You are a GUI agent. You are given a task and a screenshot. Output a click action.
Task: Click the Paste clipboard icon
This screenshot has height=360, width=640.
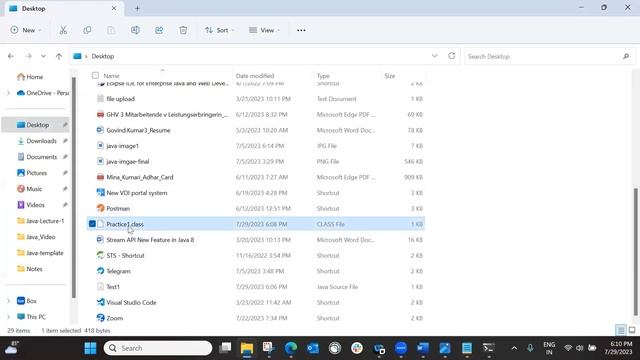pos(111,30)
